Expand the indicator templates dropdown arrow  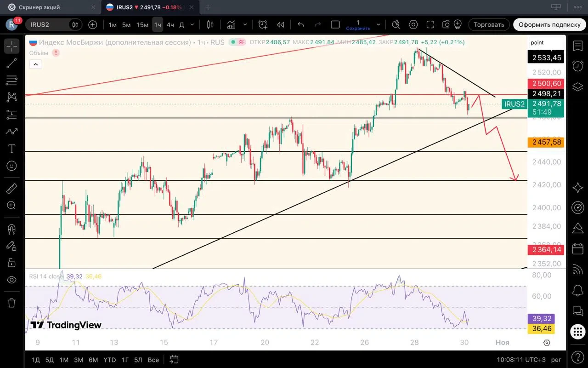[245, 25]
